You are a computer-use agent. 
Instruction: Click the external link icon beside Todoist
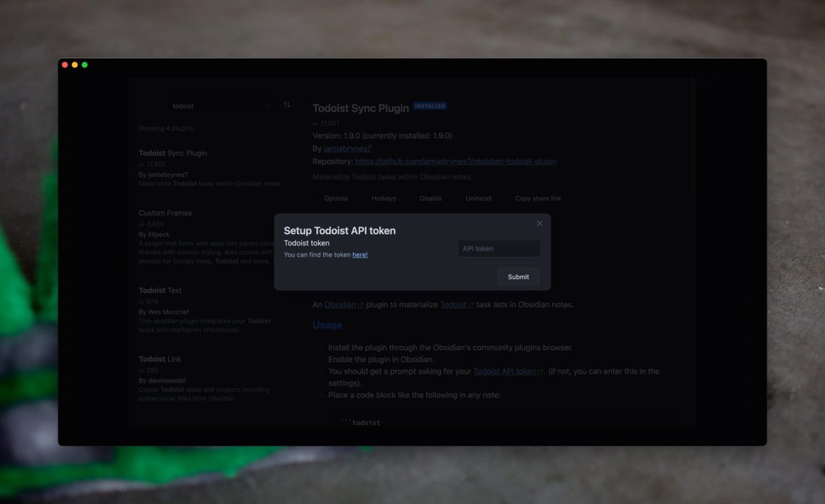point(471,305)
